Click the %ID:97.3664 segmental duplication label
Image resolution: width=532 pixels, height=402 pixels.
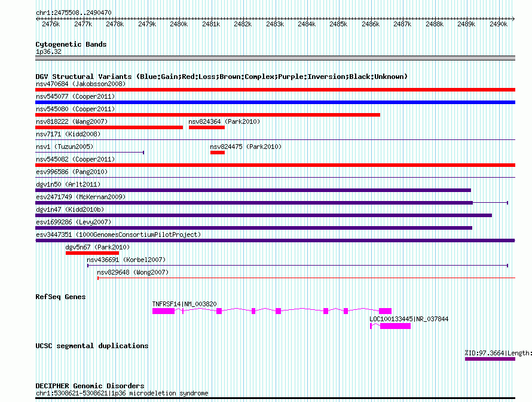(498, 353)
